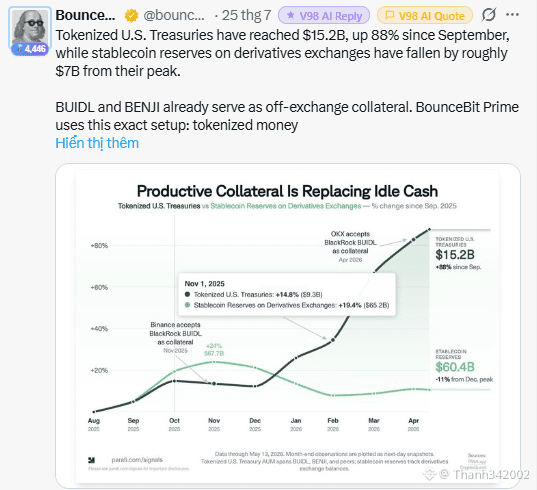
Task: Click the 'Productive Collateral Is Replacing Idle Cash' title
Action: pyautogui.click(x=287, y=191)
